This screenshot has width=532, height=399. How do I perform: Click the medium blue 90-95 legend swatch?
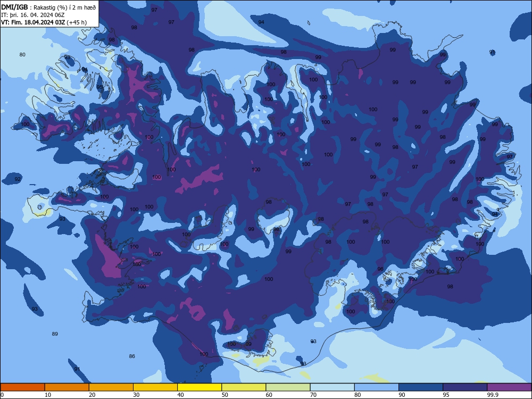pyautogui.click(x=421, y=387)
